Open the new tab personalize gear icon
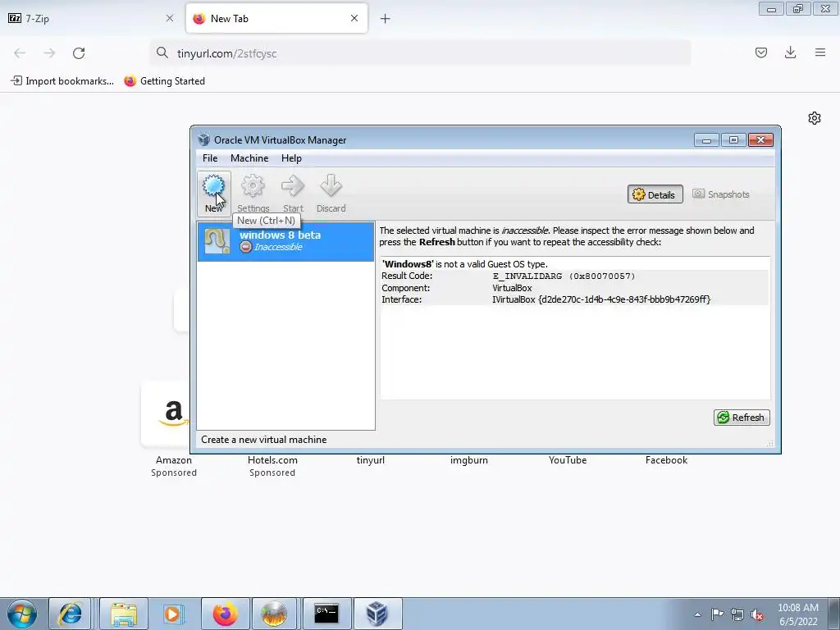The image size is (840, 630). coord(815,118)
